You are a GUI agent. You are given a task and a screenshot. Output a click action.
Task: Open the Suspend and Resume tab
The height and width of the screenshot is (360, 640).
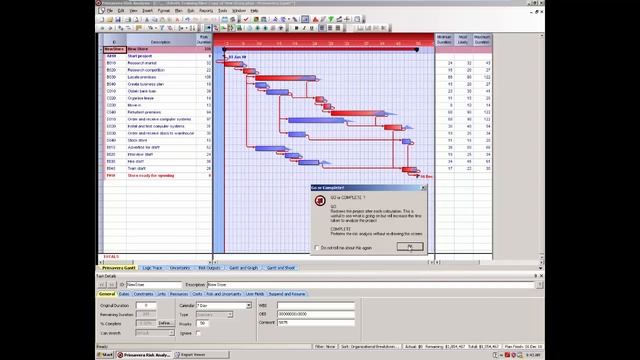coord(287,294)
